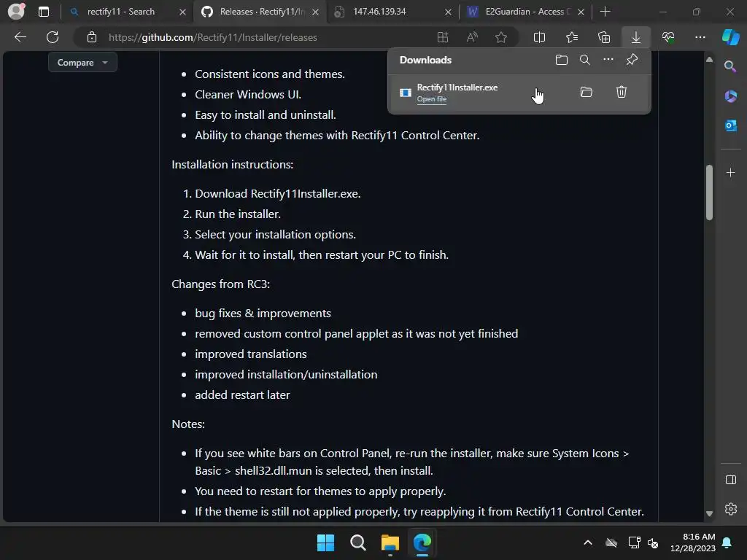747x560 pixels.
Task: Expand the Compare dropdown
Action: click(x=82, y=63)
